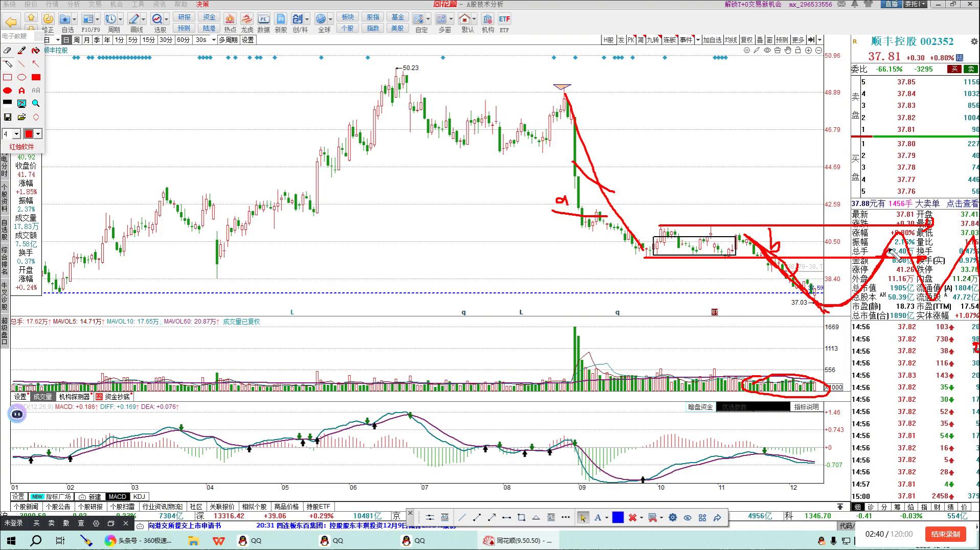The image size is (980, 550).
Task: Click the red 买 buy button
Action: [953, 69]
